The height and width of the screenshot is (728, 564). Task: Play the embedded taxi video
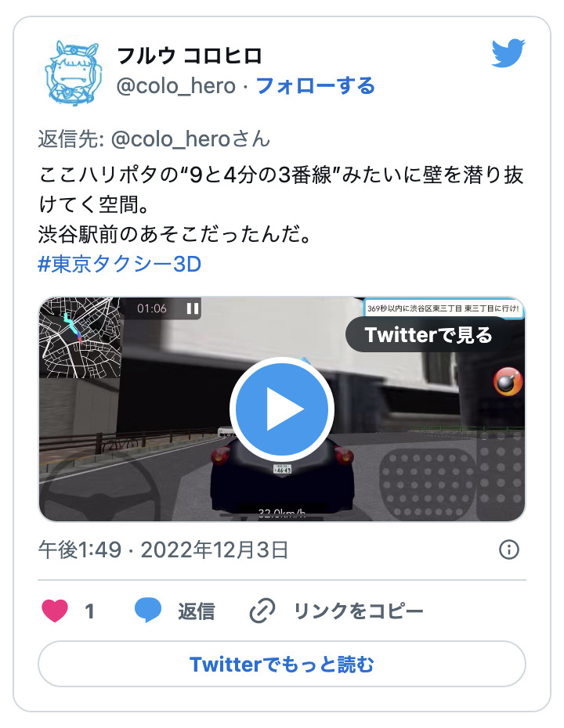282,409
